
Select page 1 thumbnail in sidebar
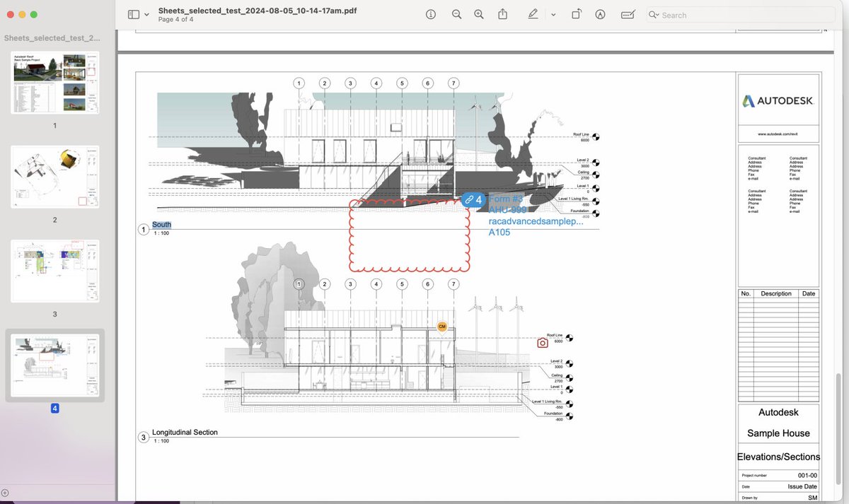tap(55, 83)
